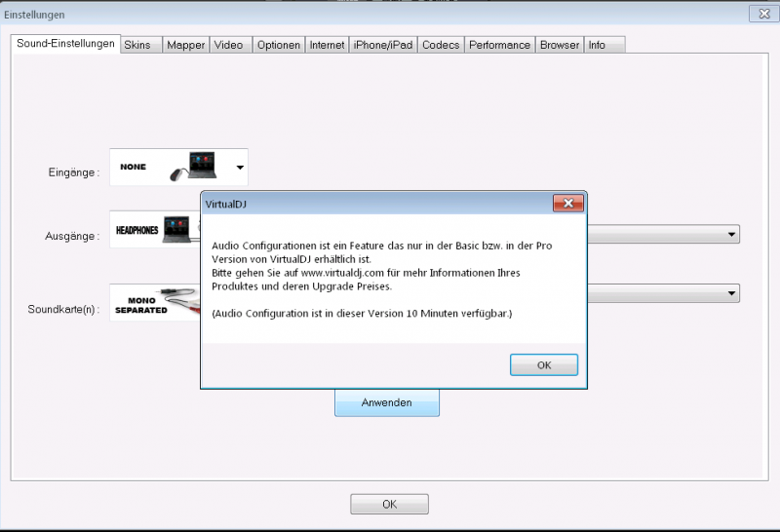This screenshot has width=780, height=532.
Task: Click the HEADPHONES label in Ausgänge
Action: (136, 230)
